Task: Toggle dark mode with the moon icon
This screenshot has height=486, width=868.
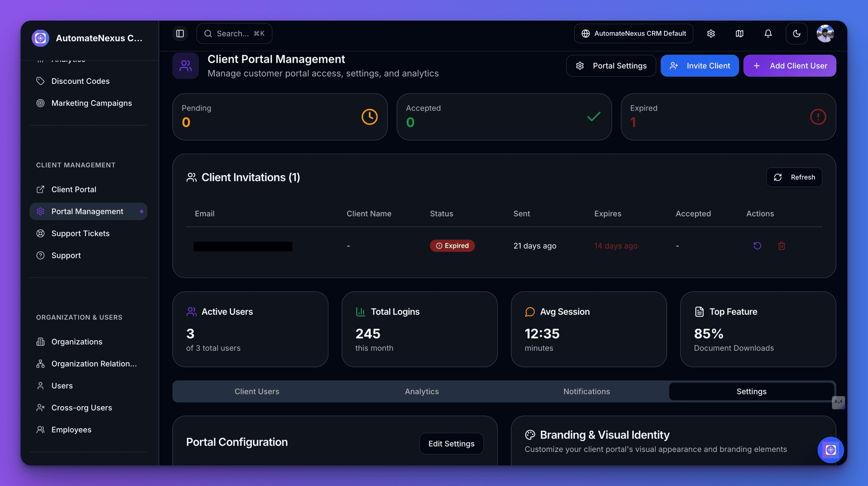Action: pos(797,33)
